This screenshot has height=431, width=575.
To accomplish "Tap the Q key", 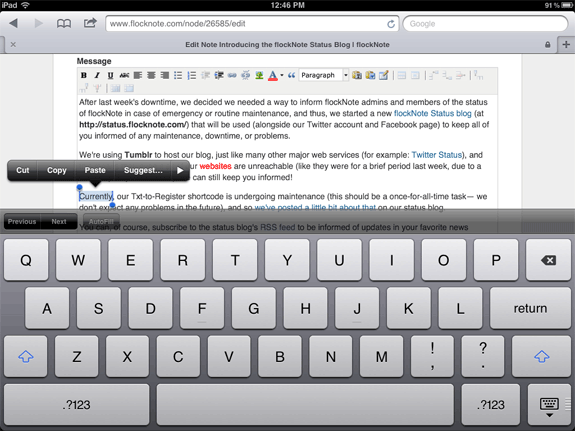I will point(26,260).
